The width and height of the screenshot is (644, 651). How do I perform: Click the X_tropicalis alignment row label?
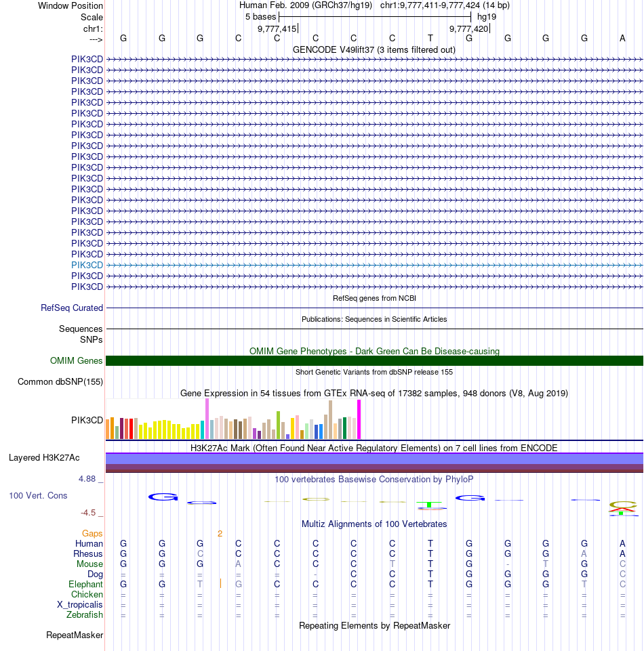80,604
